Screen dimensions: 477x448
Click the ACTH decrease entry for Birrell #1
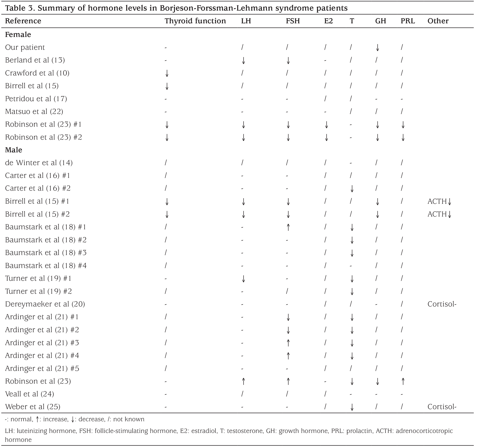tap(440, 201)
